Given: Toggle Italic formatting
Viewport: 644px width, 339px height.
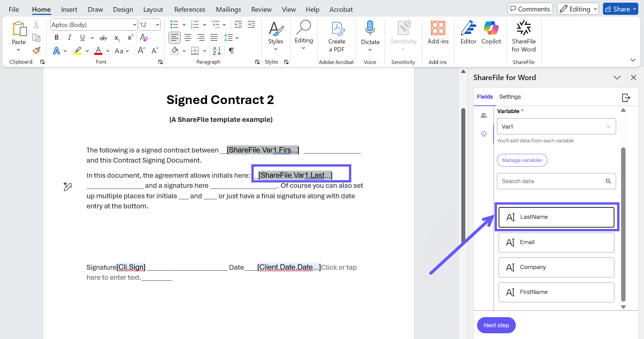Looking at the screenshot, I should tap(69, 38).
